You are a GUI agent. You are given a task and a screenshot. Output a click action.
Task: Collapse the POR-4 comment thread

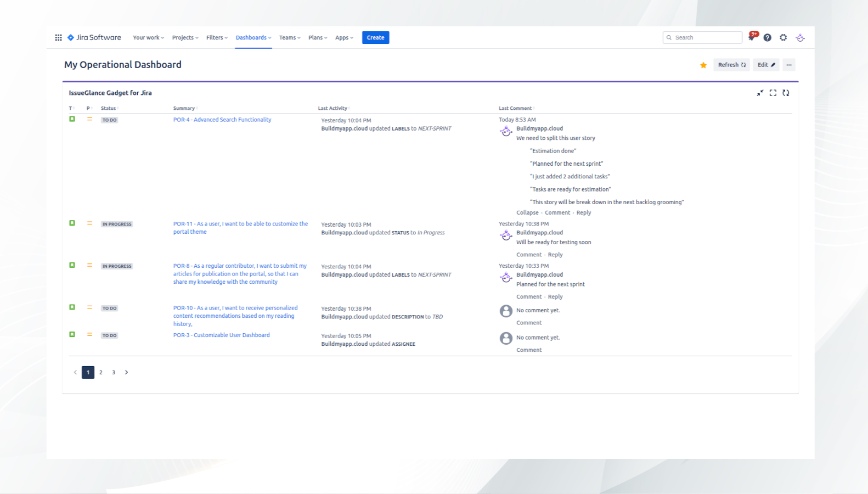click(527, 212)
